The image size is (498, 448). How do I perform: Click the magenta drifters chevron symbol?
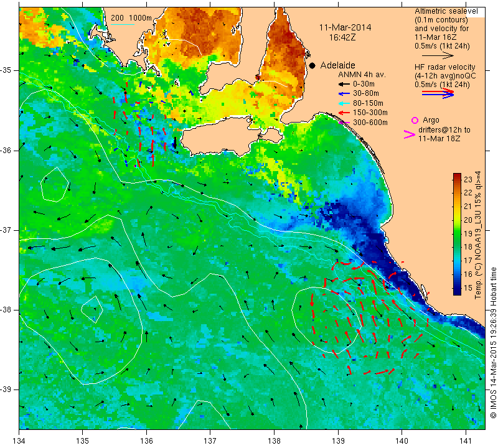tap(410, 134)
